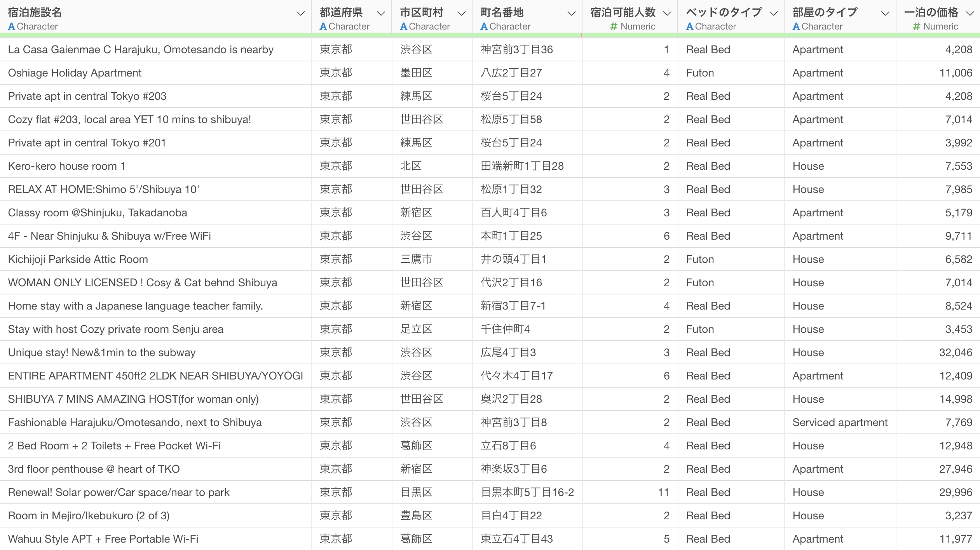The width and height of the screenshot is (980, 550).
Task: Open the 宿泊施設名 column dropdown arrow
Action: (300, 14)
